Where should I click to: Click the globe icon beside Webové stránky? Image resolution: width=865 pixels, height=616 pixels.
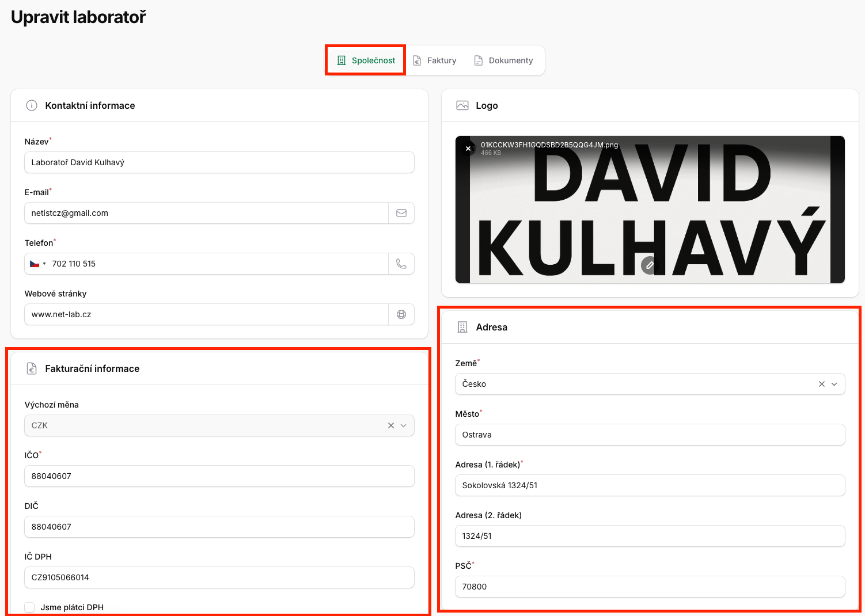pyautogui.click(x=401, y=314)
